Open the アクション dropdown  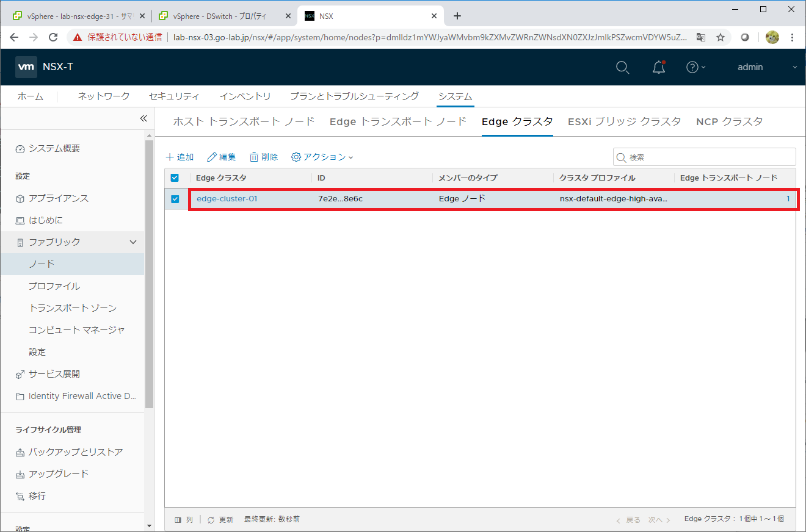(x=322, y=157)
